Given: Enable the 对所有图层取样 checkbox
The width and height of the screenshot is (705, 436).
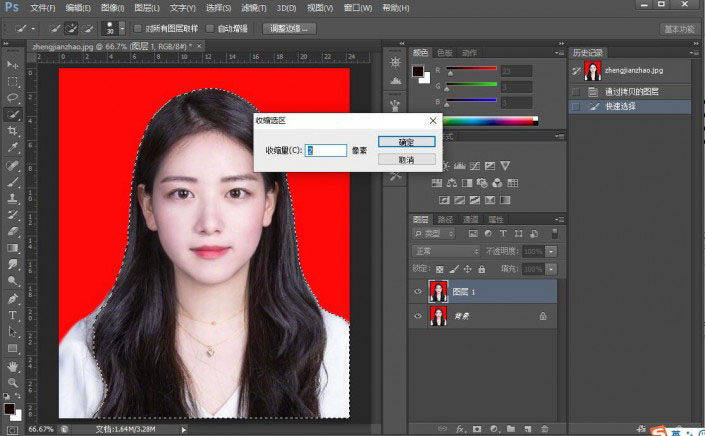Looking at the screenshot, I should [138, 28].
